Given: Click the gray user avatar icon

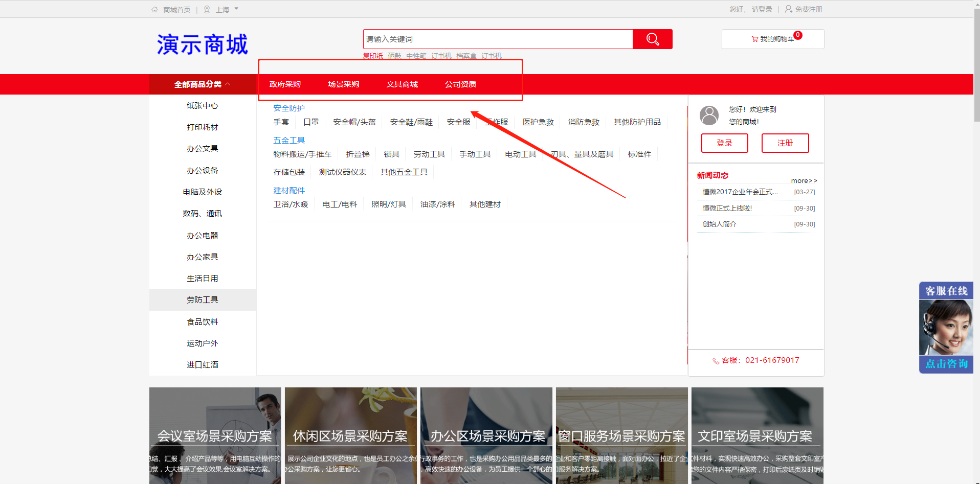Looking at the screenshot, I should (x=709, y=116).
